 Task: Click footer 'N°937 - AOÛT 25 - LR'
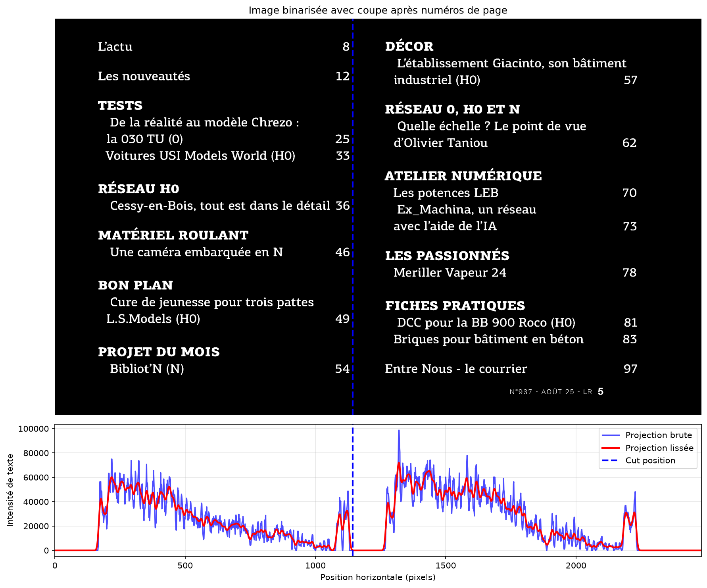(551, 392)
